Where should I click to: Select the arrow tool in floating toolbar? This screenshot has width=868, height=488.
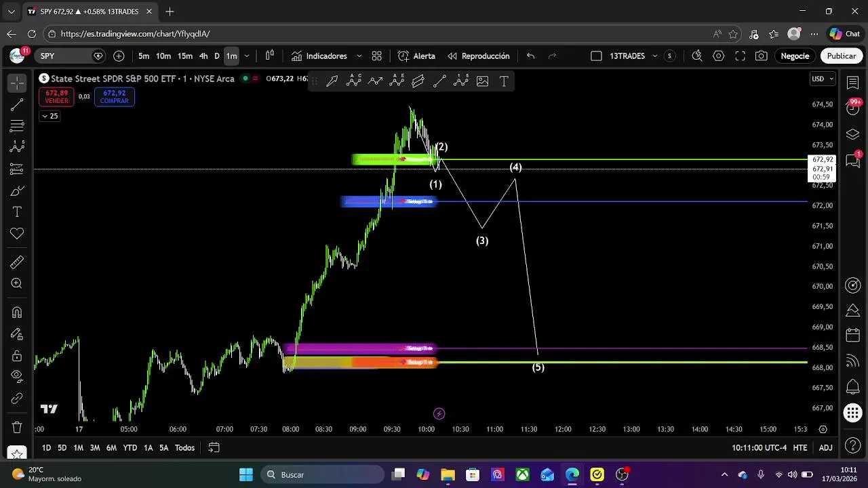[332, 81]
